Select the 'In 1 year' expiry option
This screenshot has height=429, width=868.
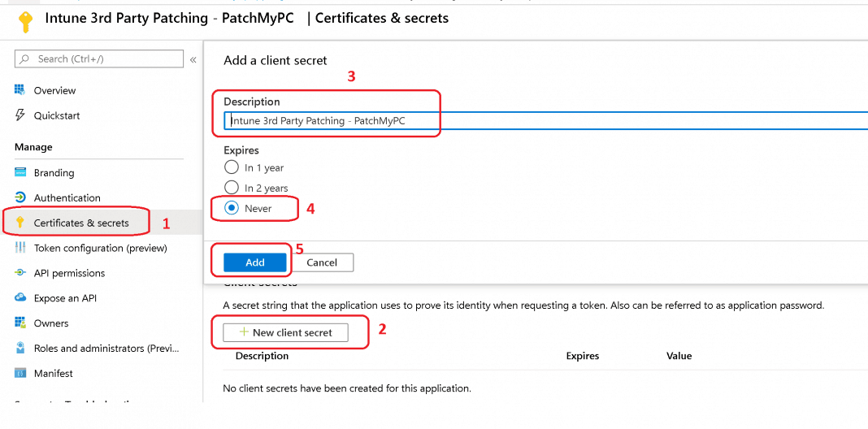tap(231, 167)
